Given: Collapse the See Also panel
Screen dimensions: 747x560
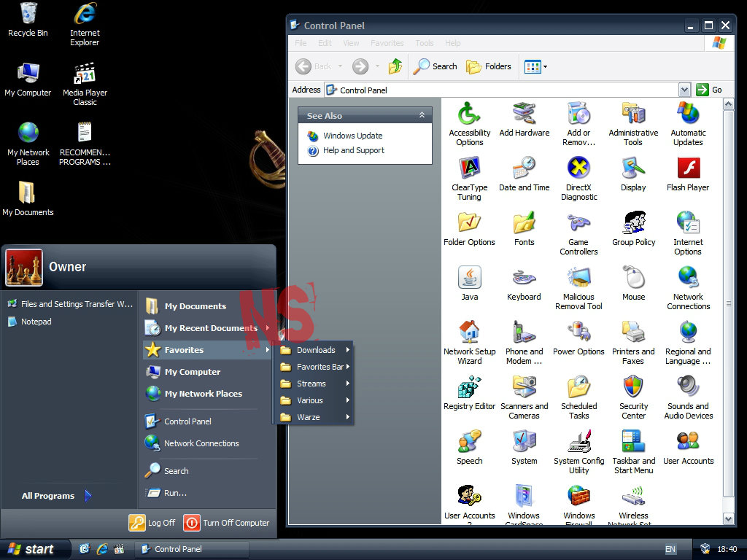Looking at the screenshot, I should (x=422, y=115).
